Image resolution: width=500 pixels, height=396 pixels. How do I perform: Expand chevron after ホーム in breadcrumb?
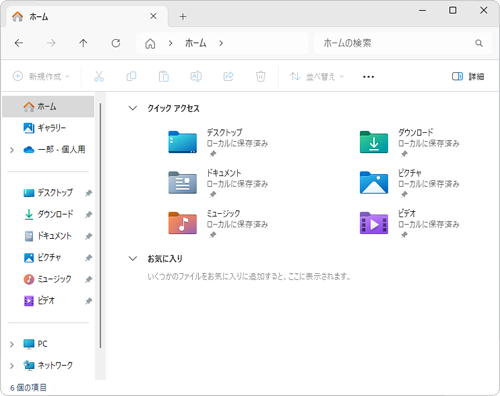[221, 43]
